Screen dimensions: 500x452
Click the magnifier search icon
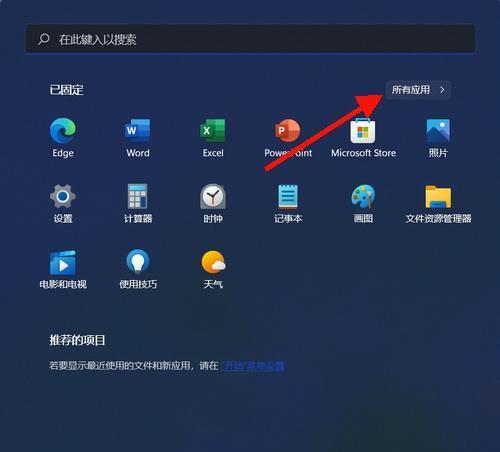coord(44,39)
